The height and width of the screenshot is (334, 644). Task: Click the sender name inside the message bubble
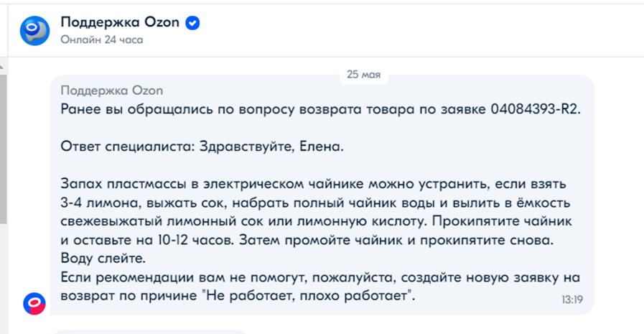point(112,91)
